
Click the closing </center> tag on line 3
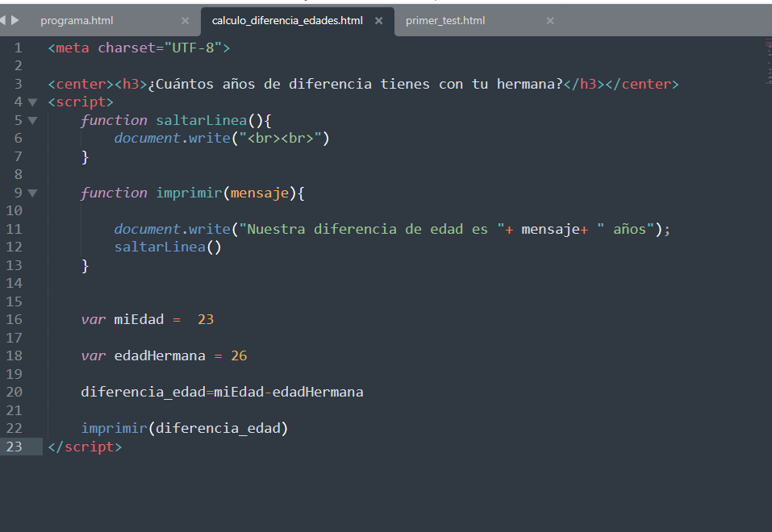pos(642,84)
